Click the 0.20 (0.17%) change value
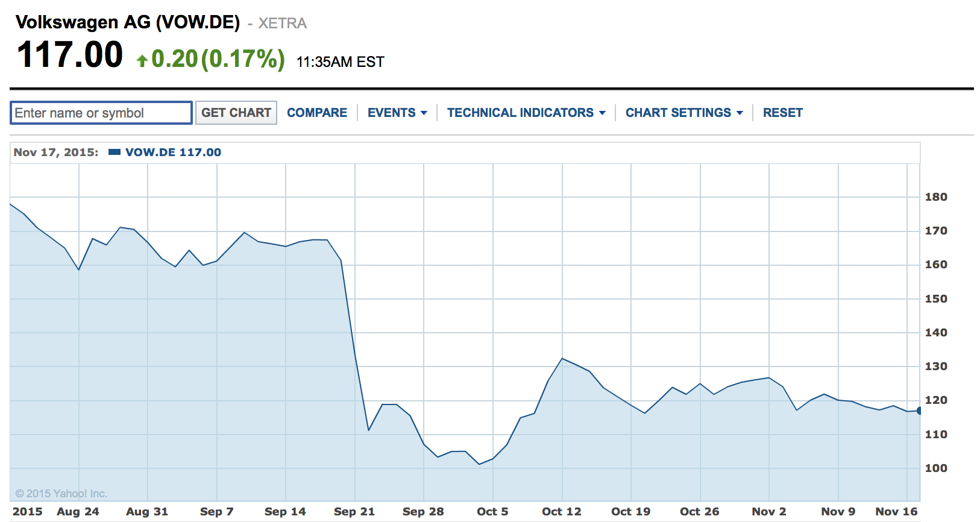Image resolution: width=980 pixels, height=522 pixels. pos(218,59)
